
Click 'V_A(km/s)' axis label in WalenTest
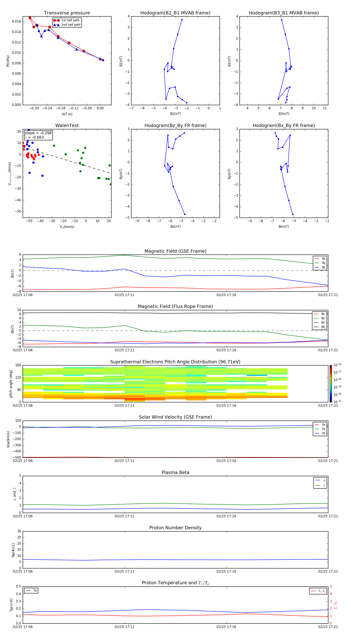click(67, 227)
